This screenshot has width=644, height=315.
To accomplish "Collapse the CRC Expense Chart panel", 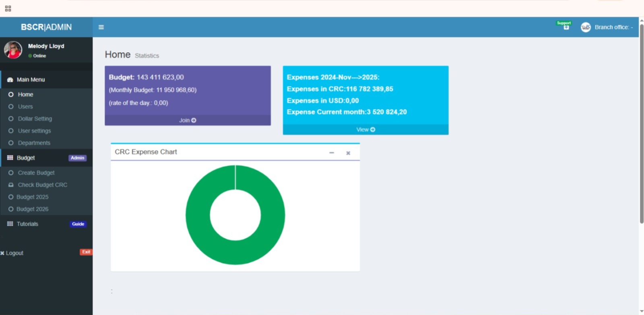I will pos(332,152).
